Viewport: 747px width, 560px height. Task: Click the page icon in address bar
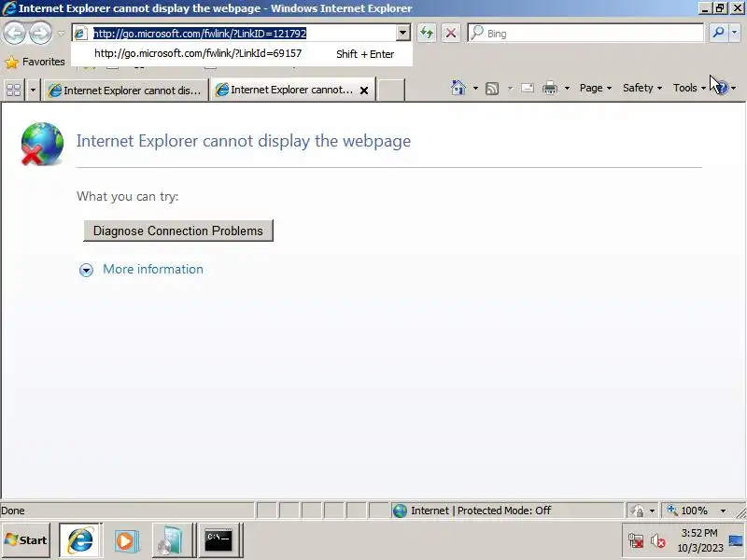[80, 34]
